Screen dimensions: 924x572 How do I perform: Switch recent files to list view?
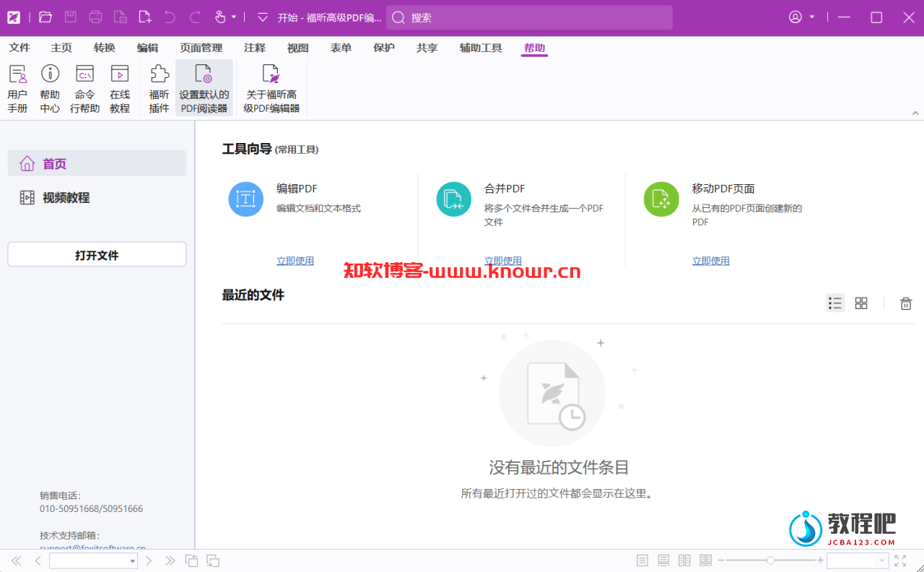pos(835,303)
